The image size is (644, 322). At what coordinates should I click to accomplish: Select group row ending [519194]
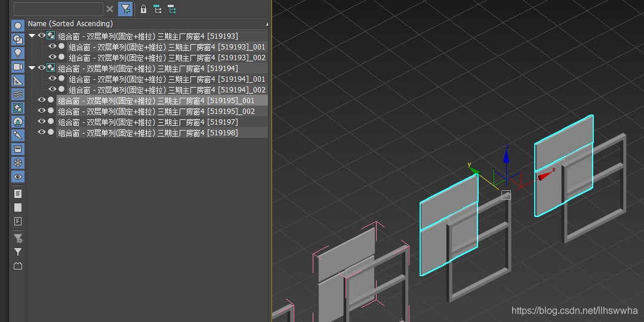[148, 68]
